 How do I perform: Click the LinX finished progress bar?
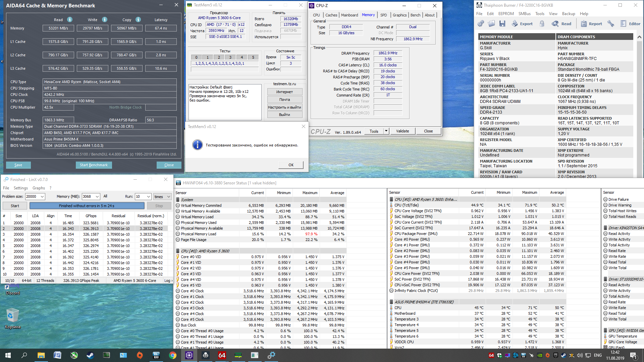[x=87, y=206]
